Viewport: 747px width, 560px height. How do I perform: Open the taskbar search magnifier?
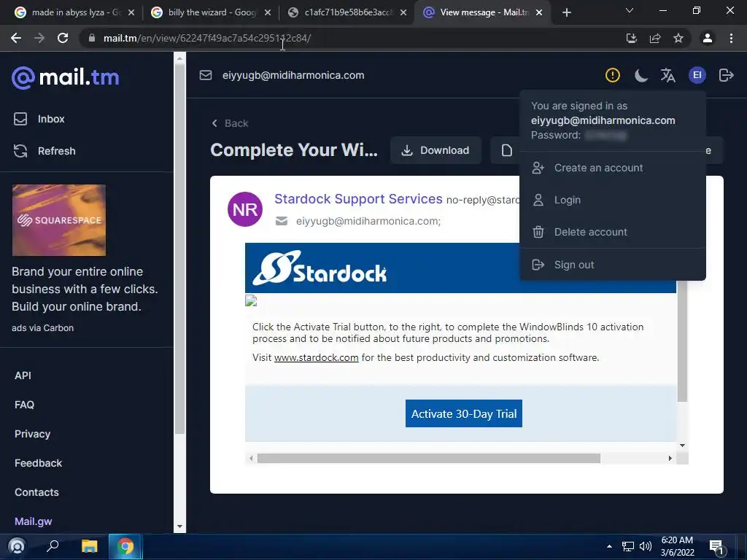(53, 546)
